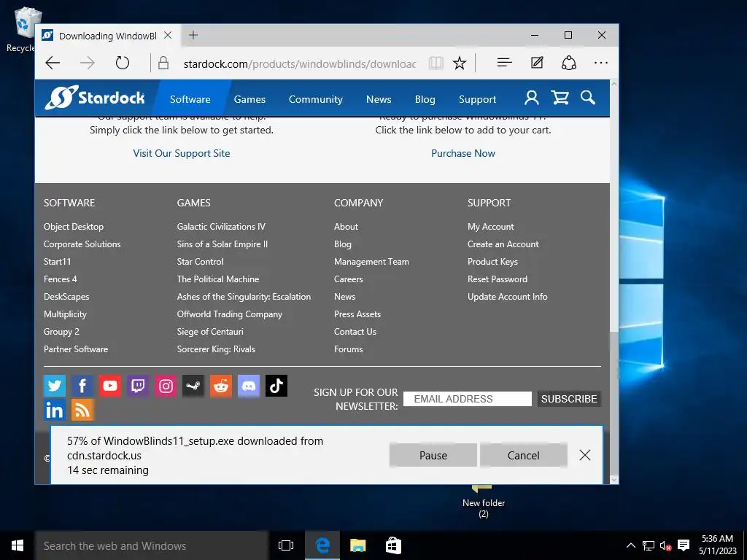The image size is (747, 560).
Task: Open File Explorer from the taskbar
Action: (357, 545)
